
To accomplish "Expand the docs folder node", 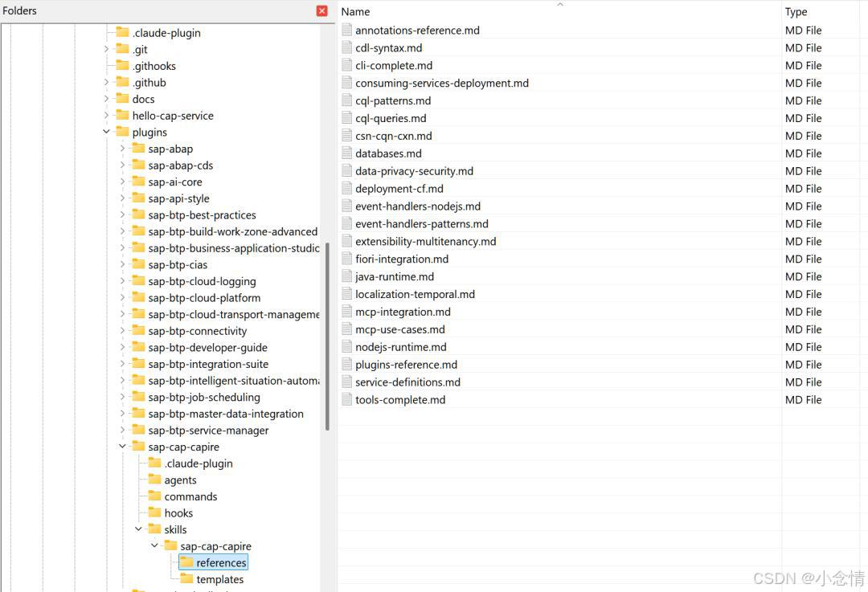I will 106,99.
